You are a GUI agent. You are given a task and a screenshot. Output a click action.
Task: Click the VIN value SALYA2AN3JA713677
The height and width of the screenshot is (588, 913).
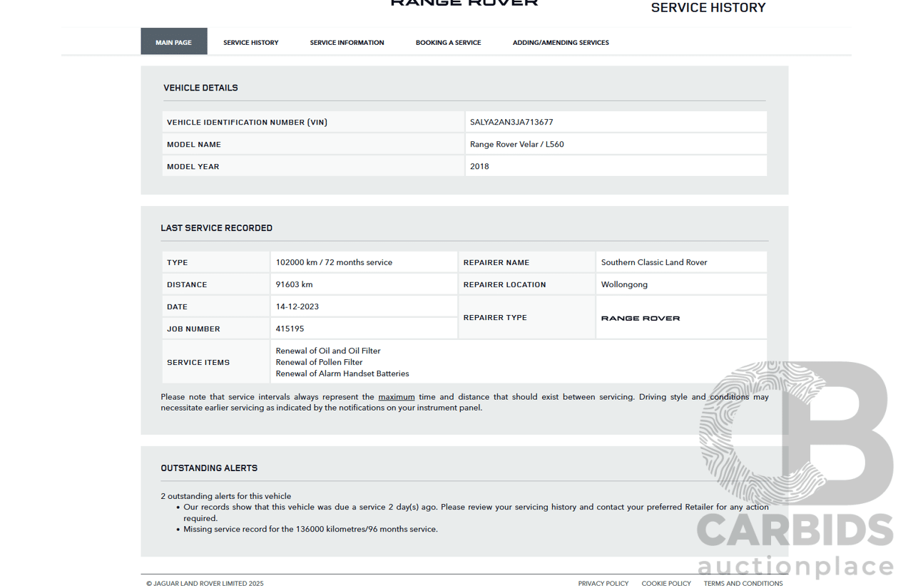point(511,123)
